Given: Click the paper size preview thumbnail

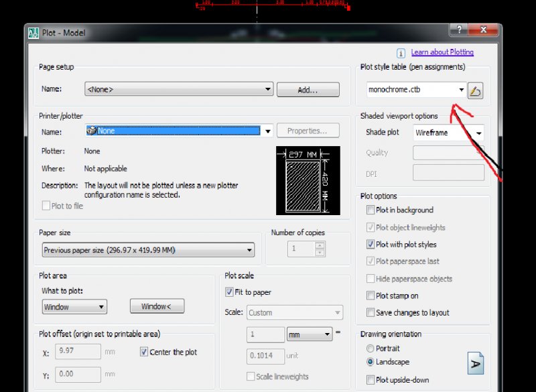Looking at the screenshot, I should point(308,180).
